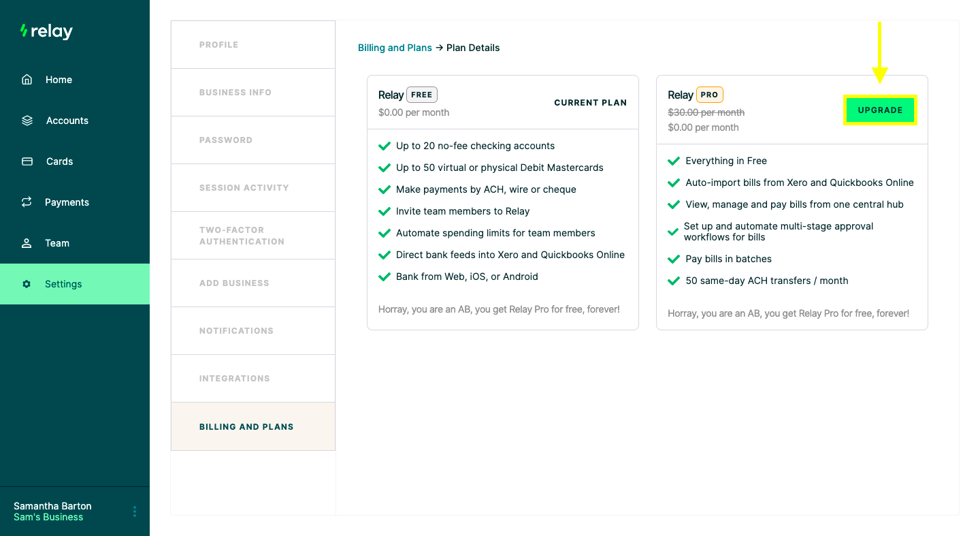
Task: Open Payments in the sidebar
Action: pos(75,202)
